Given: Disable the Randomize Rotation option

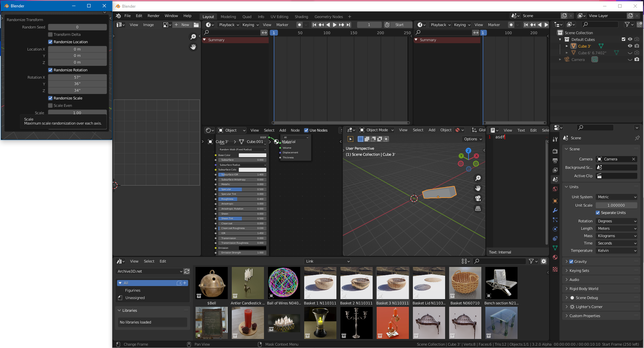Looking at the screenshot, I should click(x=50, y=70).
